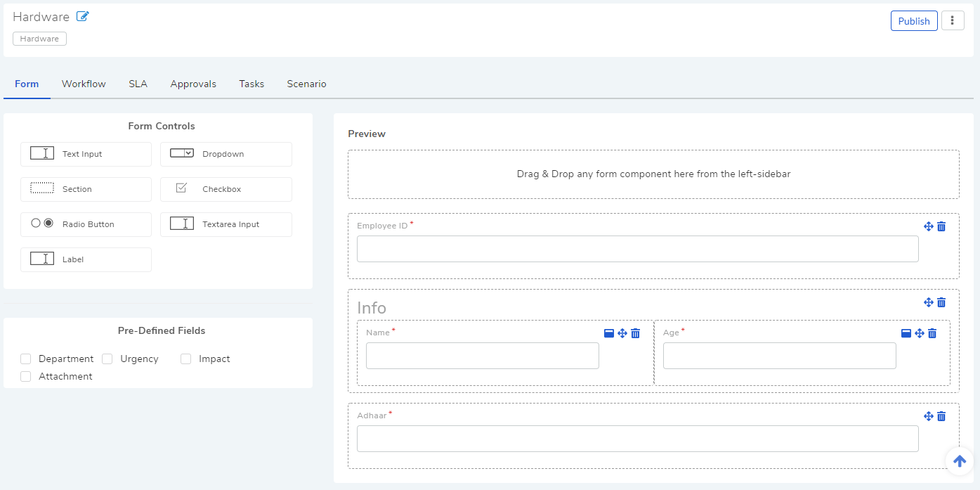Click the Preview heading text
This screenshot has width=980, height=490.
pos(367,134)
